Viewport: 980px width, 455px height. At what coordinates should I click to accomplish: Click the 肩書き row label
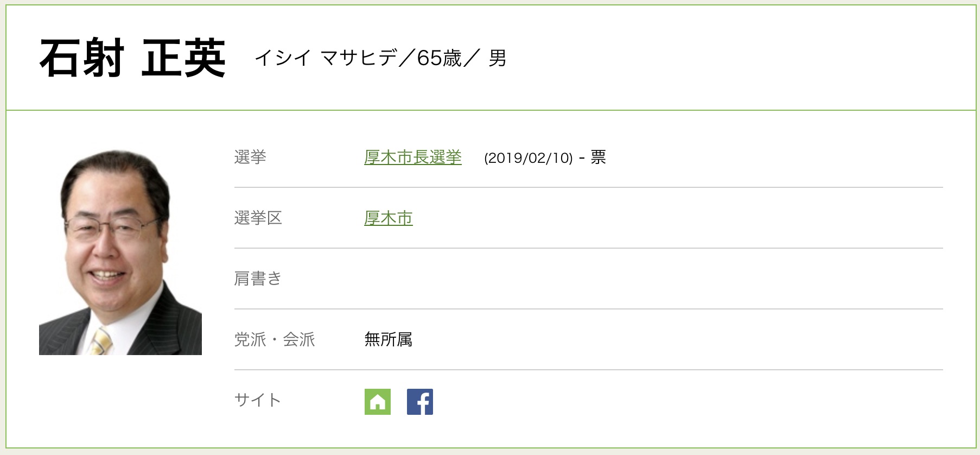258,279
